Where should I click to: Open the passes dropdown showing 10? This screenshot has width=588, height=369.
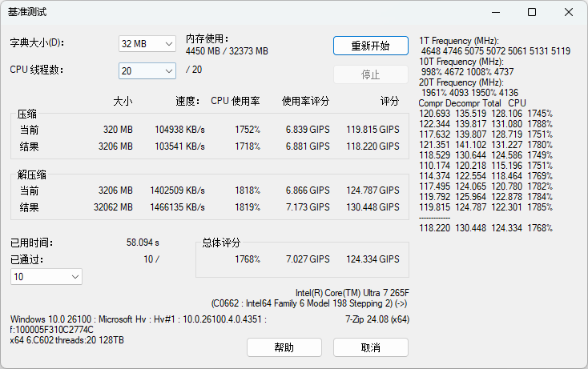pos(46,277)
